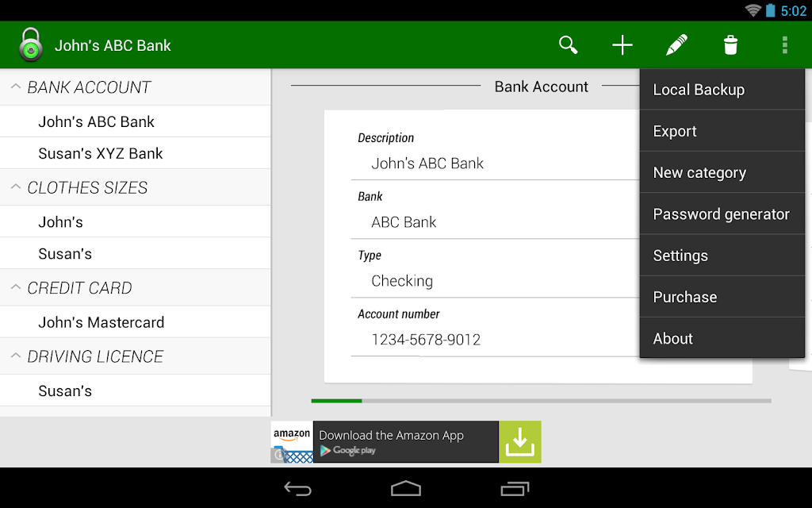
Task: Delete entry with the trash icon
Action: coord(730,45)
